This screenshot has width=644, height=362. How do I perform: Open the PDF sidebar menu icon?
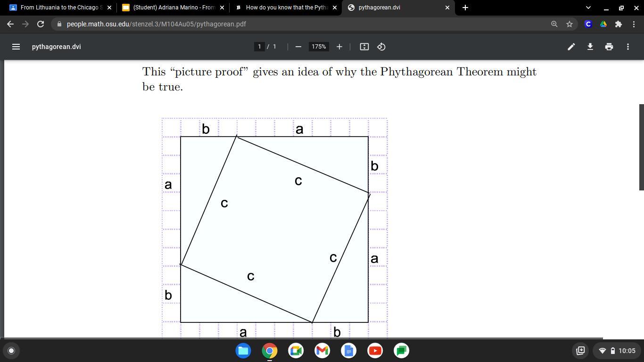tap(16, 47)
